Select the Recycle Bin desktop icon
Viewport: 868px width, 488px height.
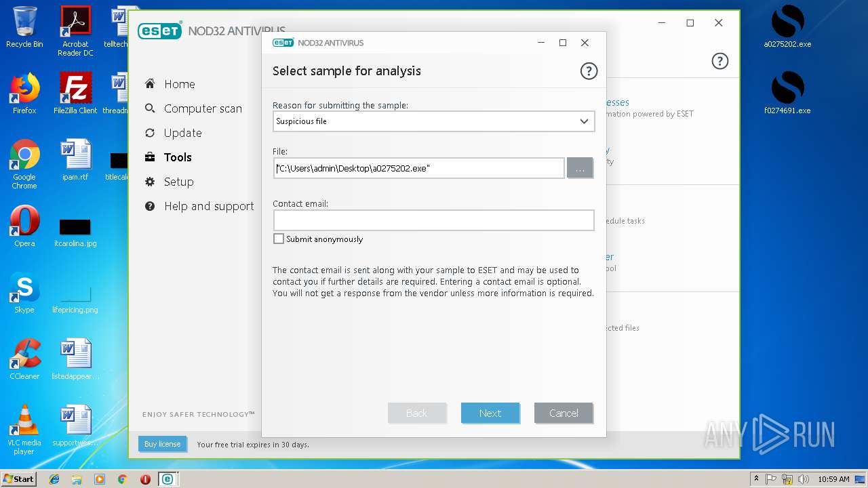point(24,27)
